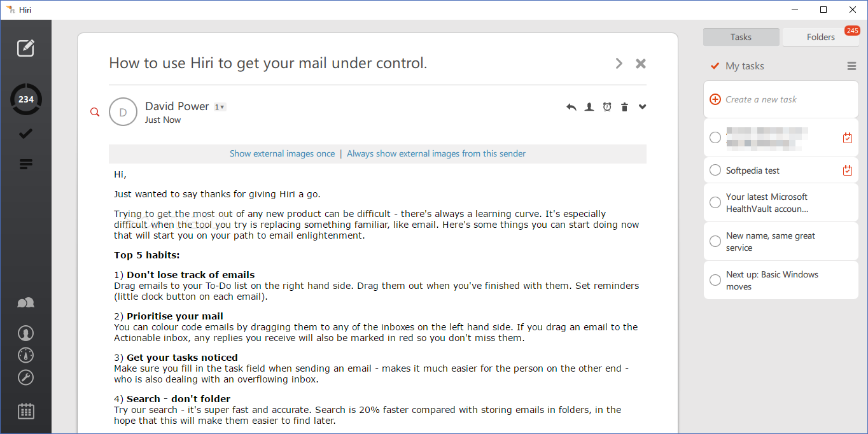Click the red search magnifier icon
Viewport: 868px width, 434px height.
95,113
